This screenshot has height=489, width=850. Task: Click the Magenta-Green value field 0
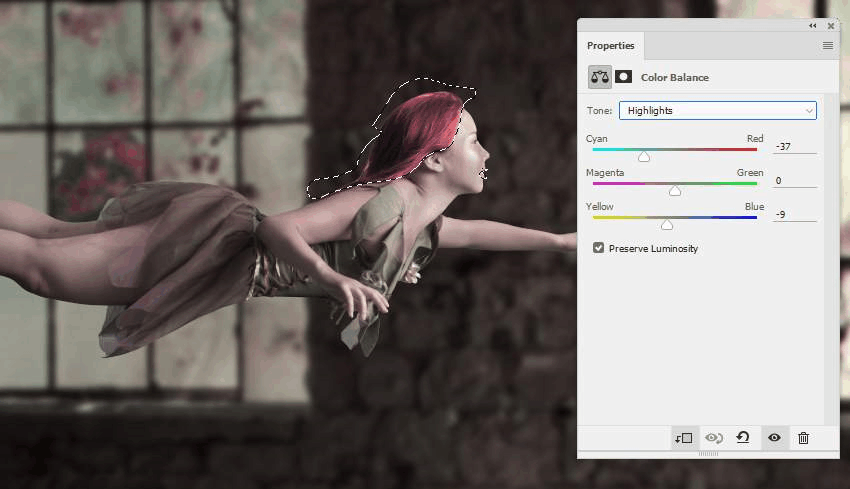click(x=795, y=181)
